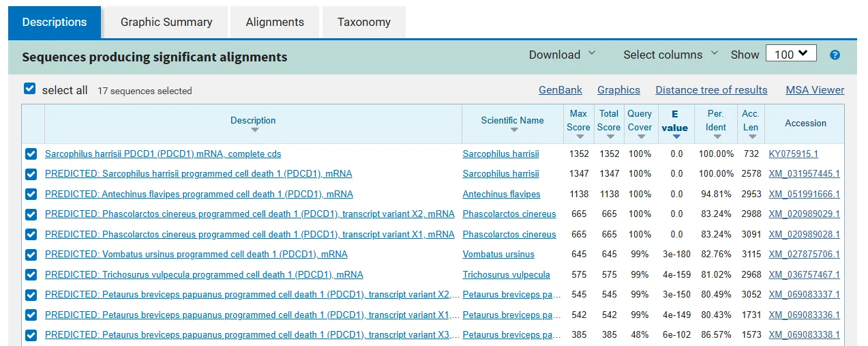868x346 pixels.
Task: Uncheck the XM_031957445.1 row checkbox
Action: pos(31,174)
